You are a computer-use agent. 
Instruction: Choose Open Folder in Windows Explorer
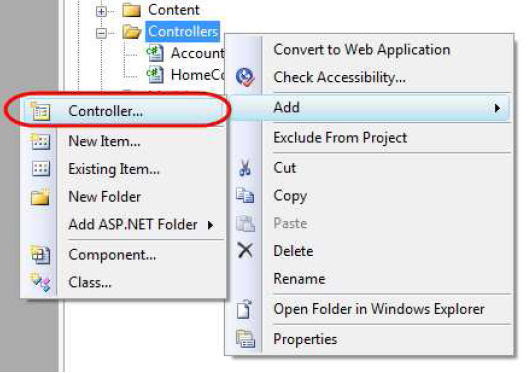(x=379, y=309)
